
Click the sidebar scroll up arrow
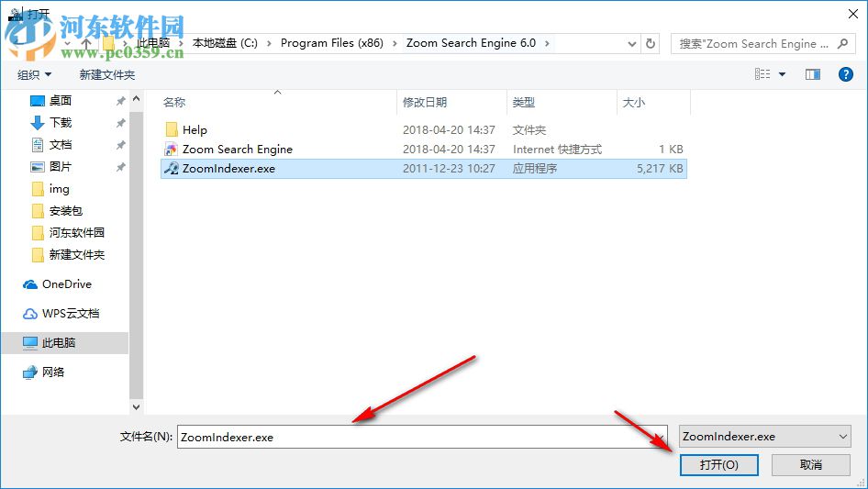tap(136, 99)
